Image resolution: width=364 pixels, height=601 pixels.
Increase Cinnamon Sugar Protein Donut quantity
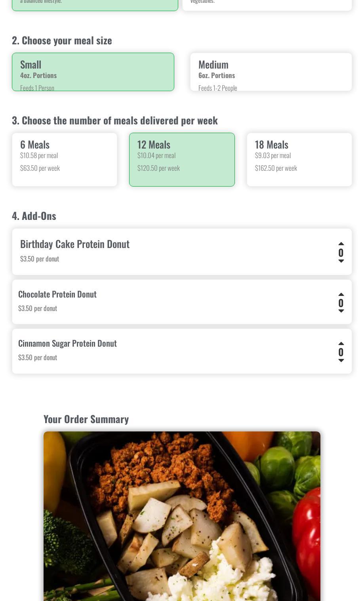tap(341, 343)
